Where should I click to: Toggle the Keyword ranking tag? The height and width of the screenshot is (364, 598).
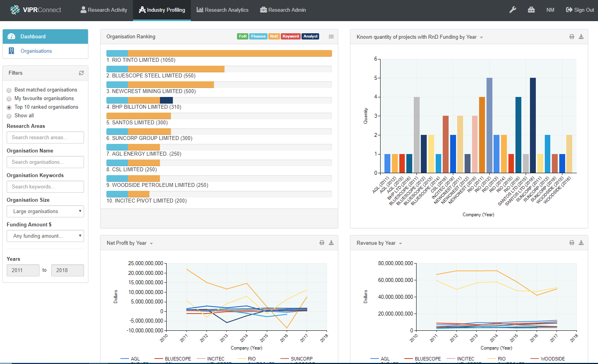pos(291,36)
